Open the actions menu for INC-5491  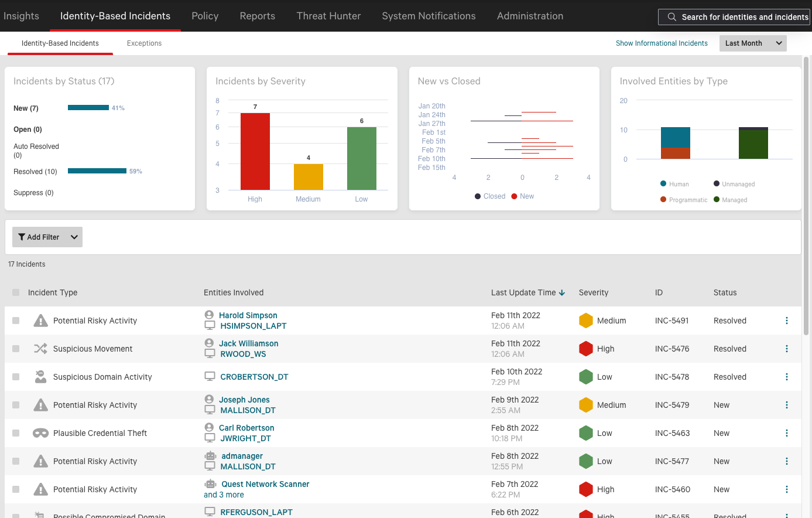coord(786,321)
